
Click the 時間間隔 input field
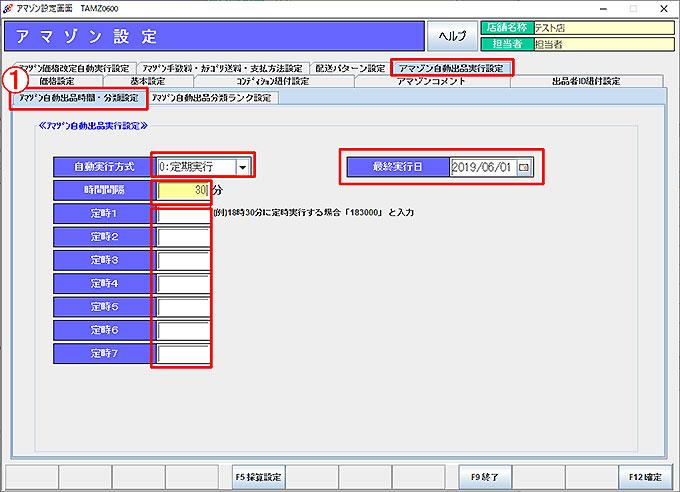coord(182,189)
